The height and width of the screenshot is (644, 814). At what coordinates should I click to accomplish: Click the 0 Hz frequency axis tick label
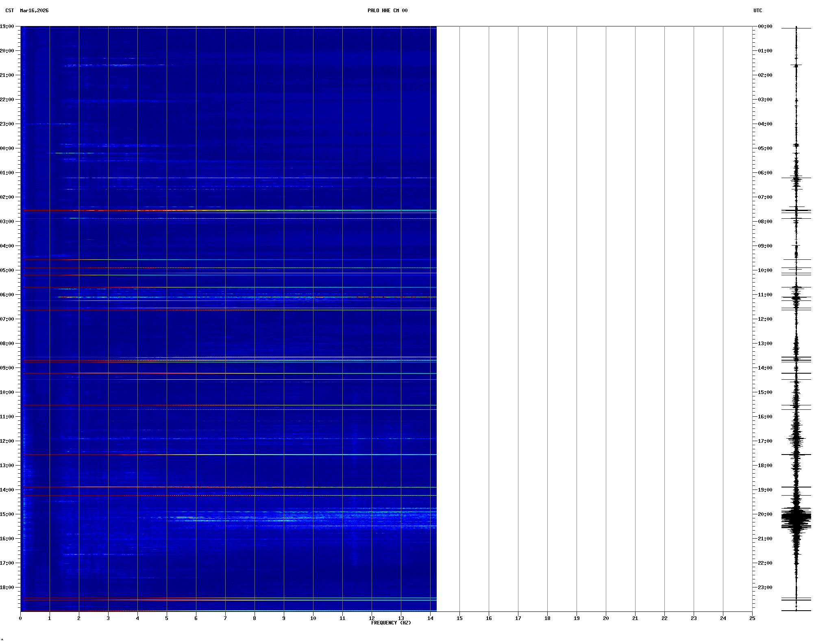click(x=20, y=618)
